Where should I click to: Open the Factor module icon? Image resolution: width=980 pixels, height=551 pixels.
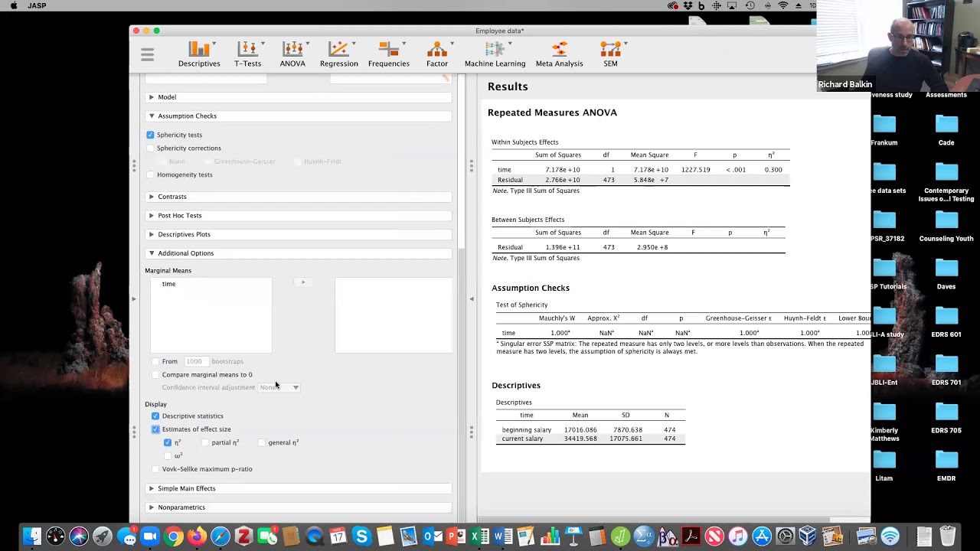pos(437,54)
